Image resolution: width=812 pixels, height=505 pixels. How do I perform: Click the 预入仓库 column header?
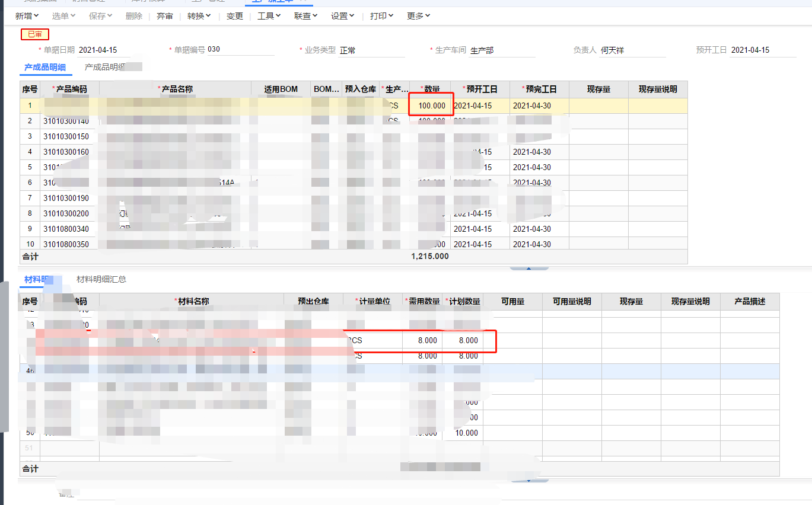pyautogui.click(x=361, y=89)
